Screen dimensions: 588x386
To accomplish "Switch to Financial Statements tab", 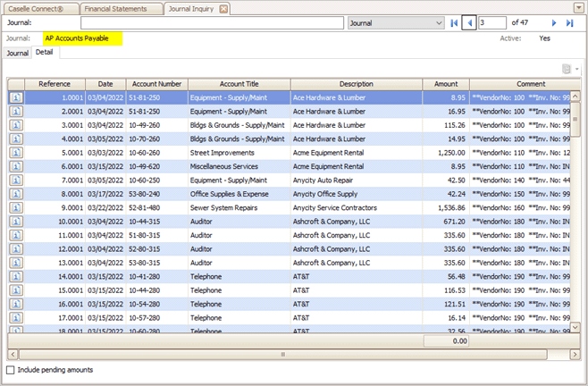I will click(120, 9).
